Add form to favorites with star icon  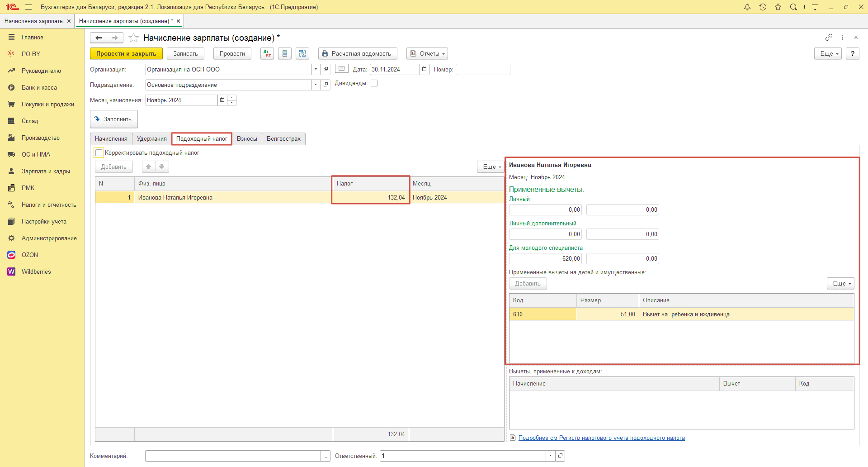[133, 38]
